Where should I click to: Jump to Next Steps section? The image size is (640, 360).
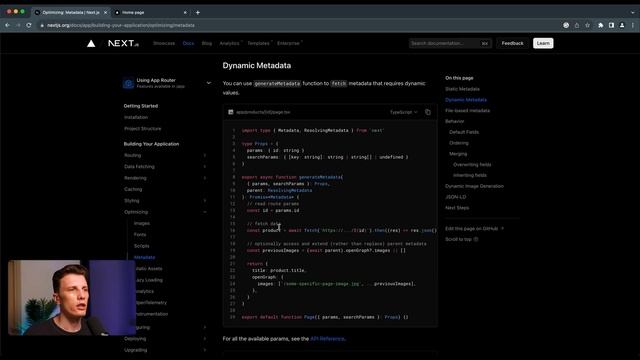[x=457, y=208]
